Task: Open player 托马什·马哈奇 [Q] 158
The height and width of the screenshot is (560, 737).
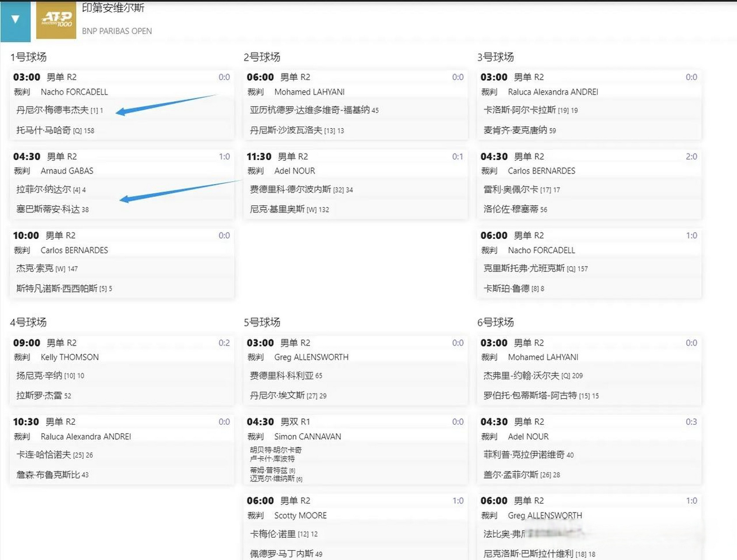Action: pos(55,130)
